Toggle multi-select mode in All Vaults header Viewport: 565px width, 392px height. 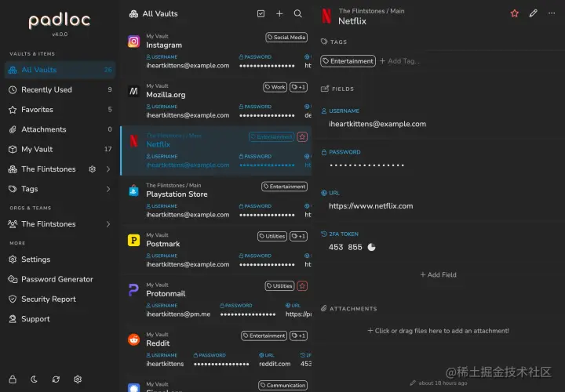click(261, 13)
